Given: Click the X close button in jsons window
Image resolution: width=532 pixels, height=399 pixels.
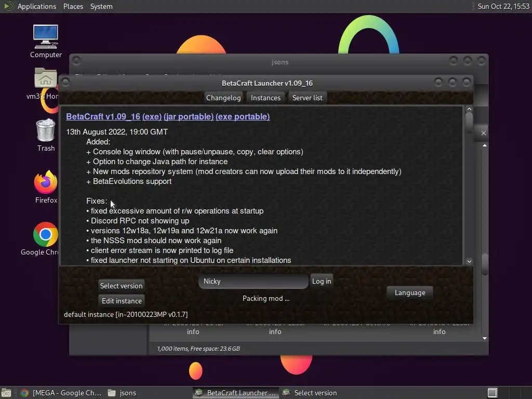Looking at the screenshot, I should tap(484, 133).
